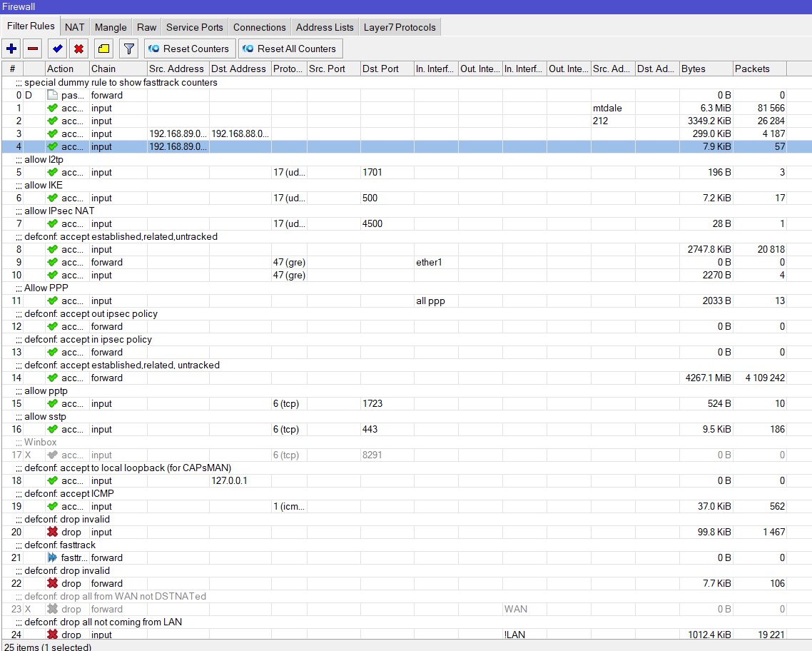
Task: Click the 8291 destination port cell
Action: (x=387, y=455)
